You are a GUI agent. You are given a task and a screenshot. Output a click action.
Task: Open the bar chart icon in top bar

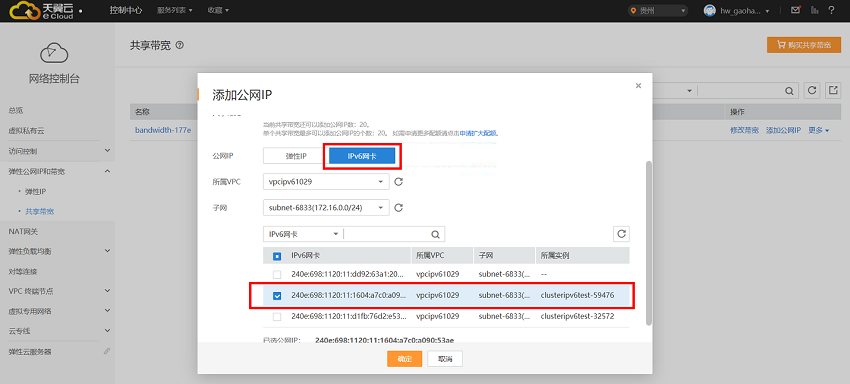[814, 10]
